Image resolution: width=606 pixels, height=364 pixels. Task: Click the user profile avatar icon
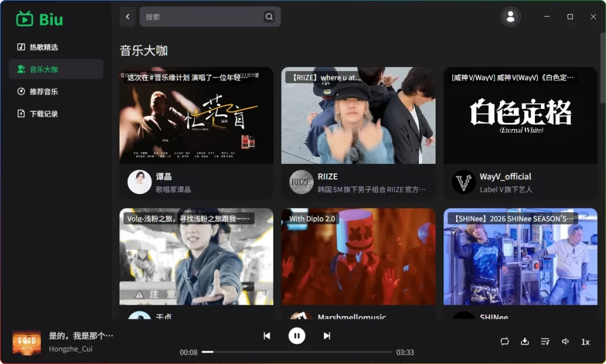[x=510, y=17]
